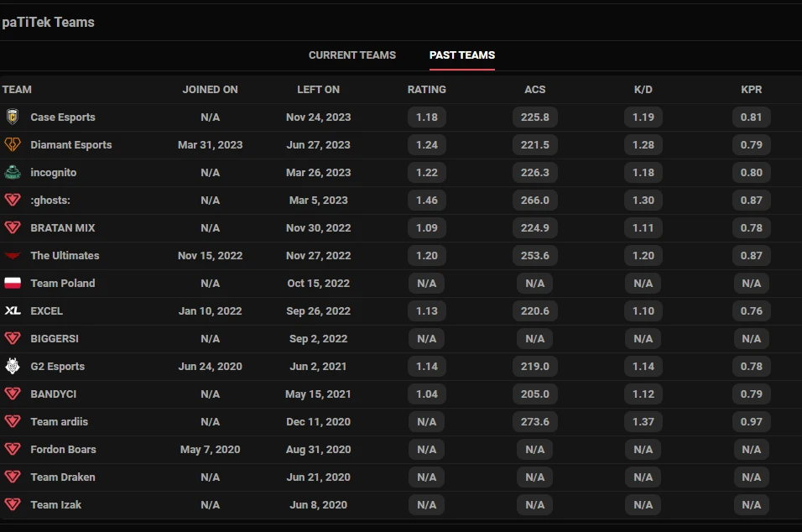Click the Case Esports team logo

(x=13, y=117)
